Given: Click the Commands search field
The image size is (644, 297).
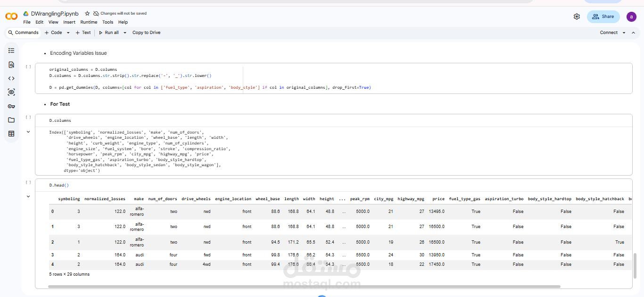Looking at the screenshot, I should point(23,33).
